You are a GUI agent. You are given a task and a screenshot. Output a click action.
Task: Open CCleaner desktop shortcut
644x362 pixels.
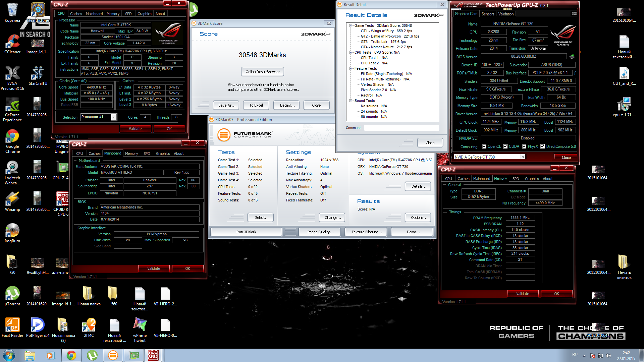[x=12, y=44]
